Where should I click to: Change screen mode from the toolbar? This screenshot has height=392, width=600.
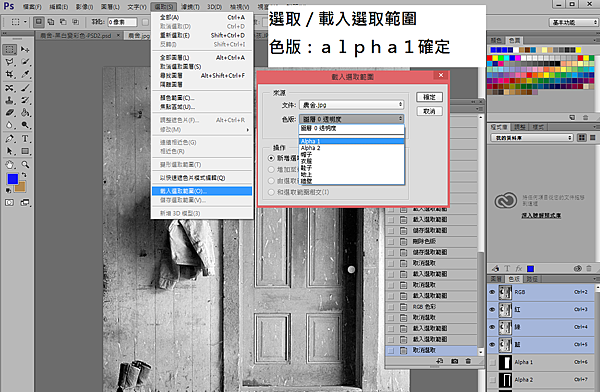click(25, 203)
